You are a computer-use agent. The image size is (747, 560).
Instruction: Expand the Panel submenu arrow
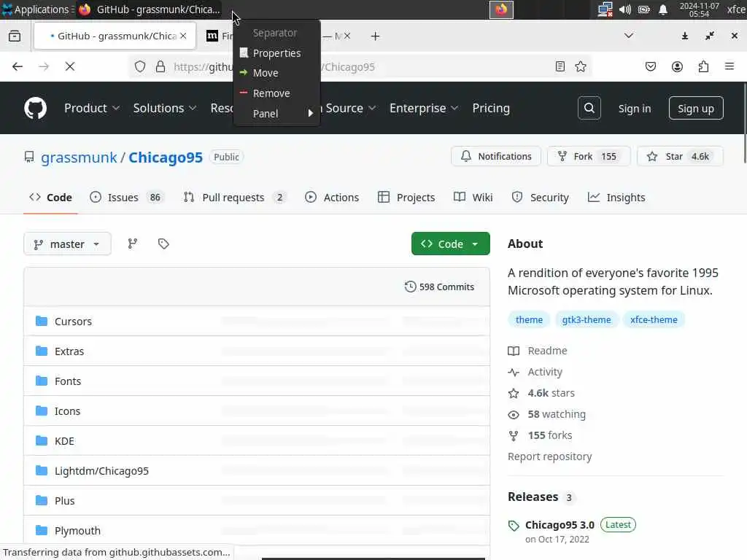(311, 113)
